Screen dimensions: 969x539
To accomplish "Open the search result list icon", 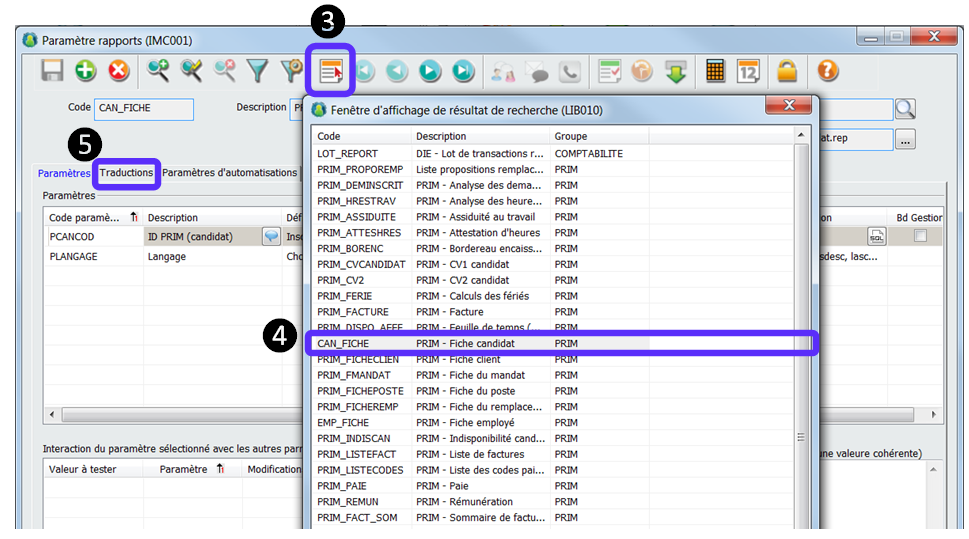I will [330, 71].
